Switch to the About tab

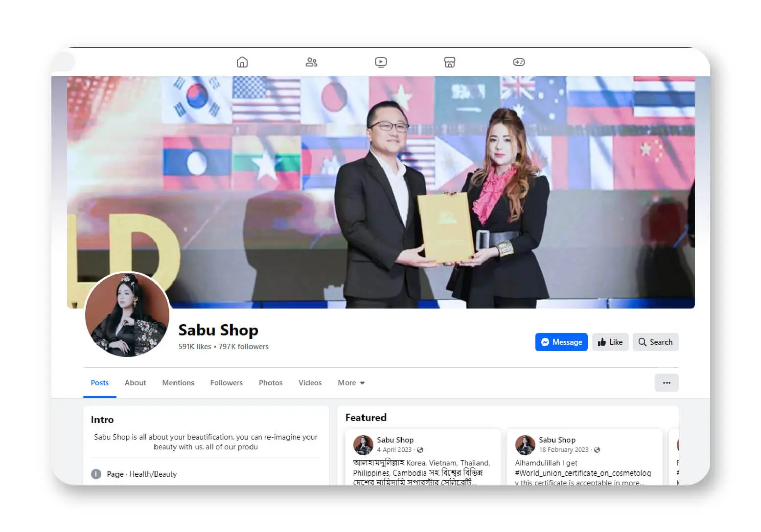(135, 383)
